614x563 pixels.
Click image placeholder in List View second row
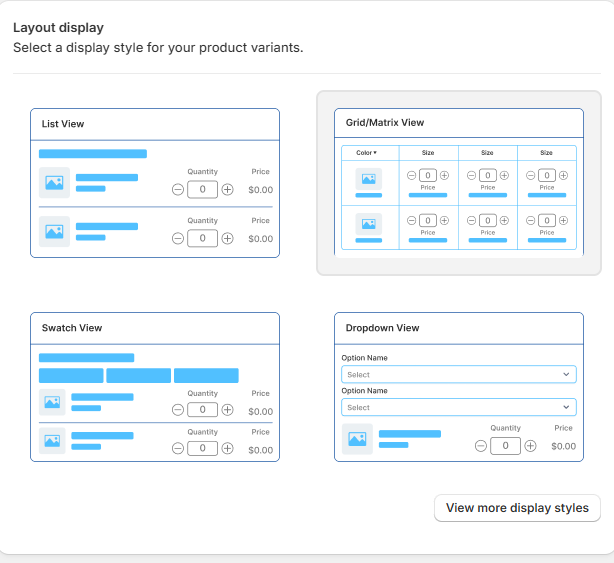point(54,231)
